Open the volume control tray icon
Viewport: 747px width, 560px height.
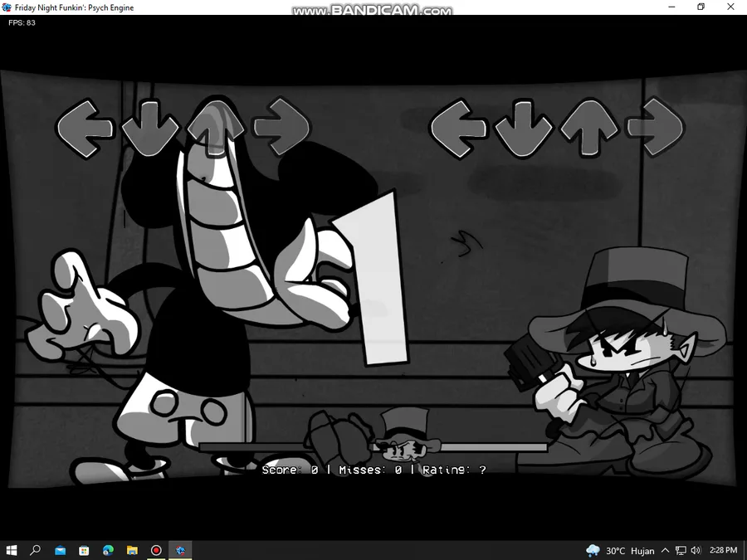[696, 551]
